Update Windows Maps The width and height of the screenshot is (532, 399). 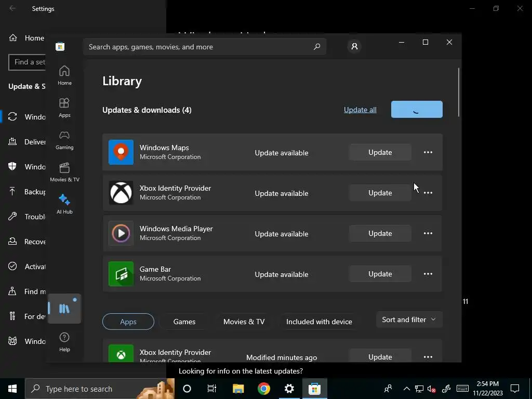point(380,152)
